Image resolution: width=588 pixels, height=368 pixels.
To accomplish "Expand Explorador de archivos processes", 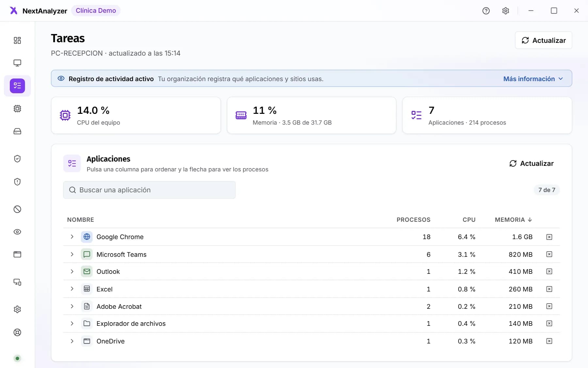I will point(72,324).
